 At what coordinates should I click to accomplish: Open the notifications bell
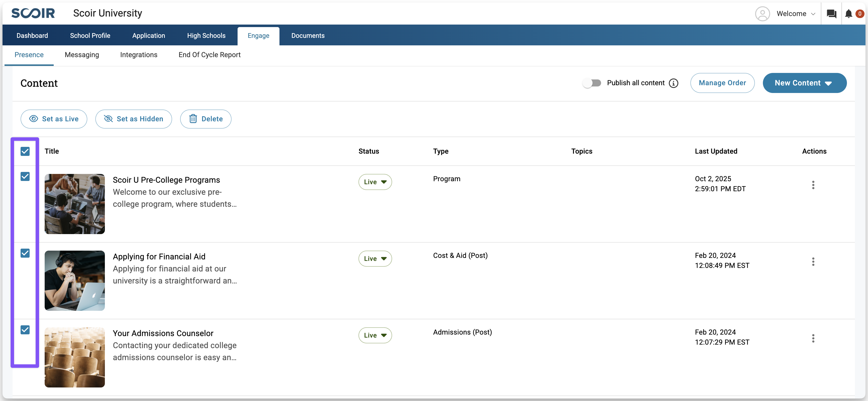(x=848, y=14)
